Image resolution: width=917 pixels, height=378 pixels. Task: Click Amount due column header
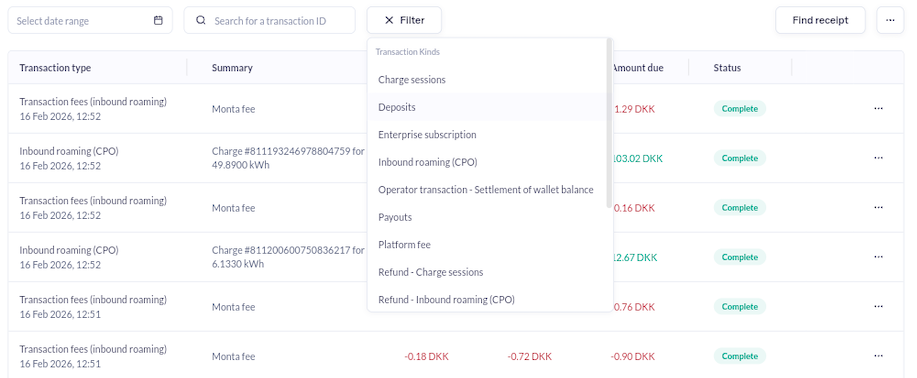637,68
